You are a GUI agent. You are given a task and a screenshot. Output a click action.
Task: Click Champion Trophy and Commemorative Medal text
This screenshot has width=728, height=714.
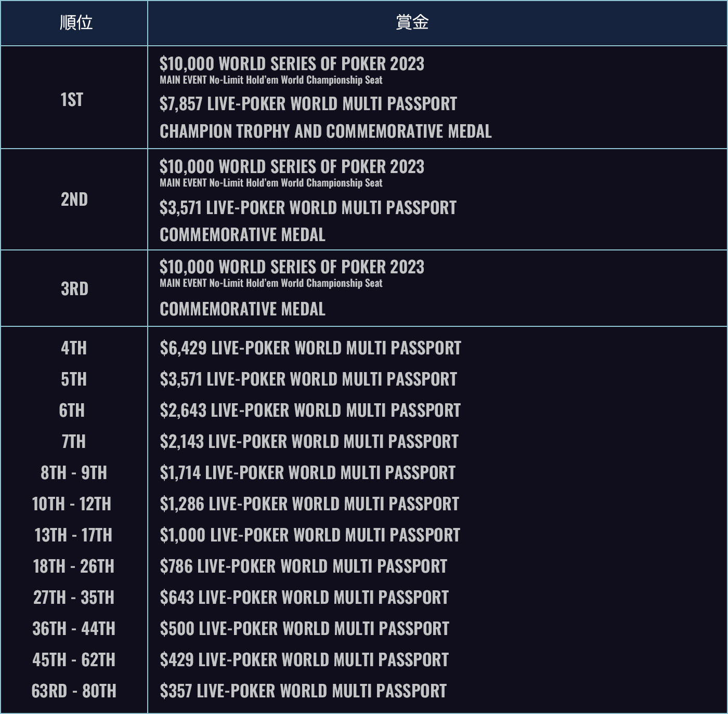[326, 131]
